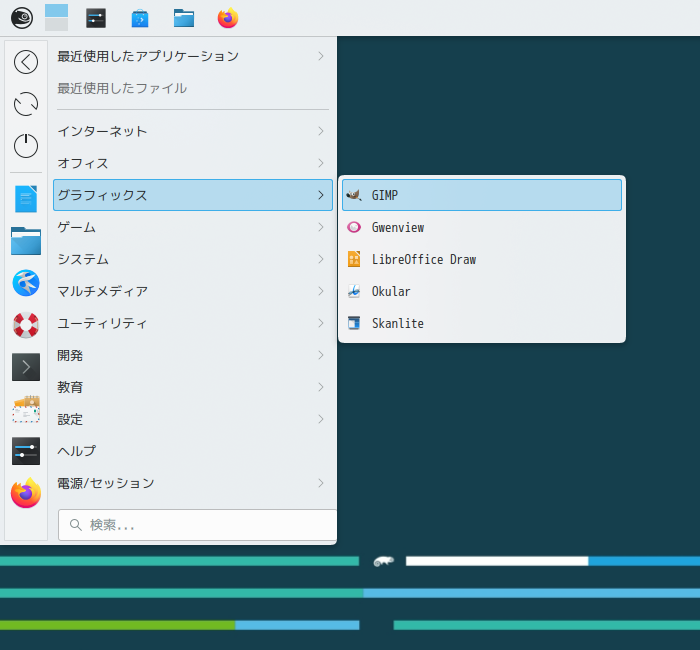Open the ヘルプ menu entry
700x650 pixels.
(x=193, y=451)
